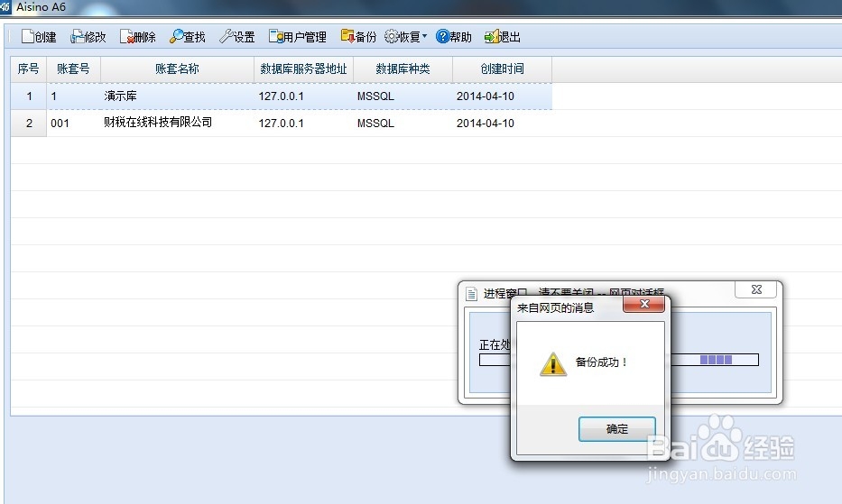842x504 pixels.
Task: Click the warning icon in backup message
Action: coord(553,364)
